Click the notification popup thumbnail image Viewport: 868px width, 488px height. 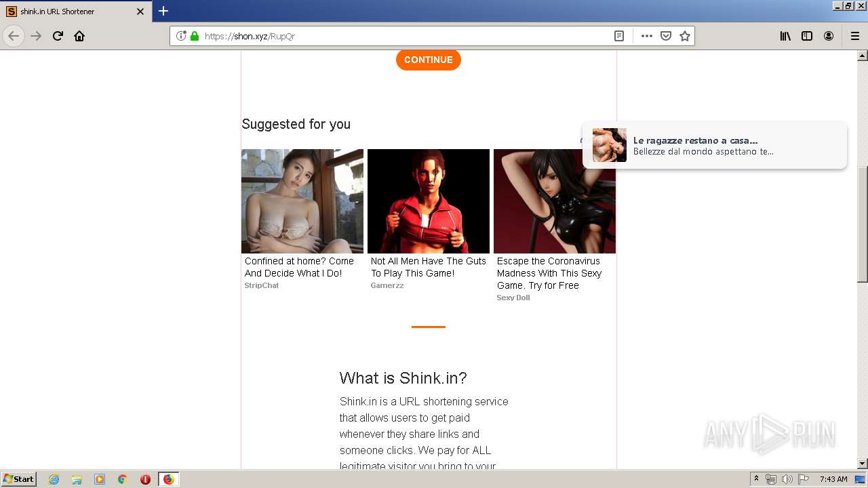pos(610,145)
